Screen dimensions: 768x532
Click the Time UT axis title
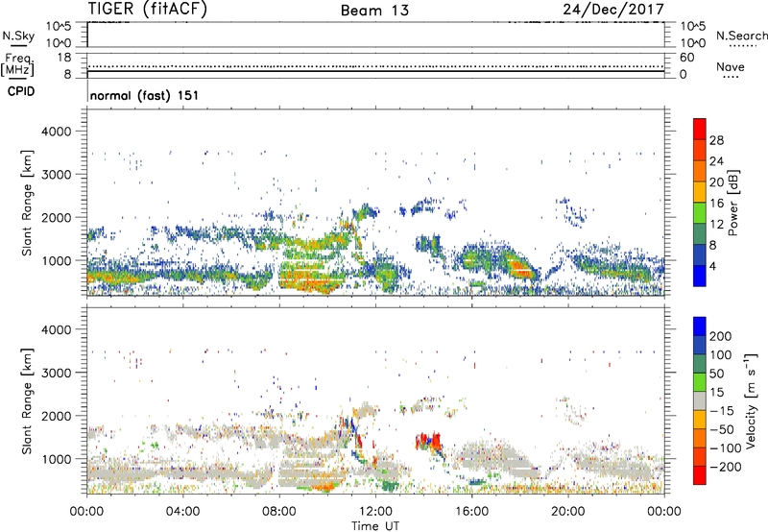click(375, 525)
